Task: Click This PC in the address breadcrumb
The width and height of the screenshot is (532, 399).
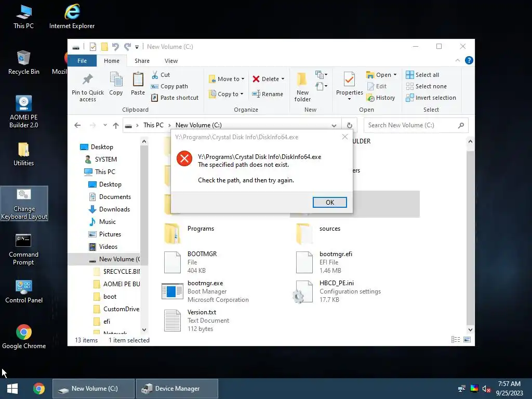Action: (153, 125)
